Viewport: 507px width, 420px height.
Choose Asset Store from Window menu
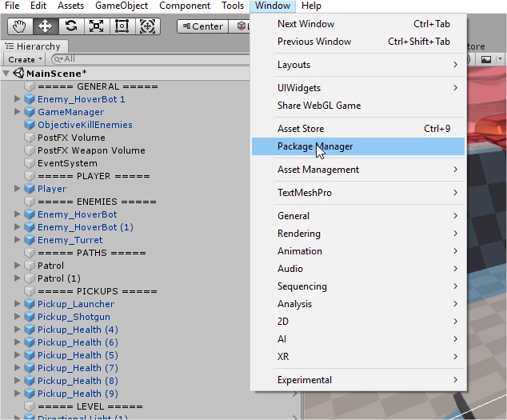pyautogui.click(x=358, y=129)
